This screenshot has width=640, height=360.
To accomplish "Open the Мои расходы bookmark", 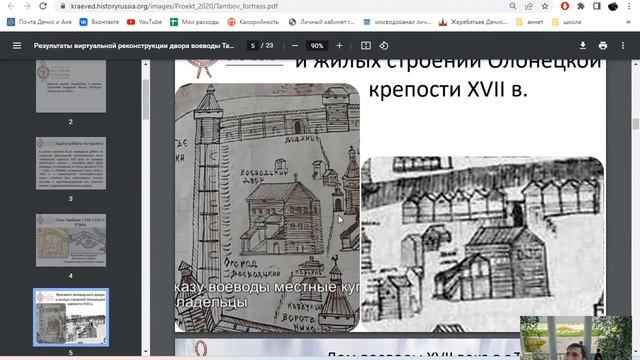I will click(x=195, y=22).
